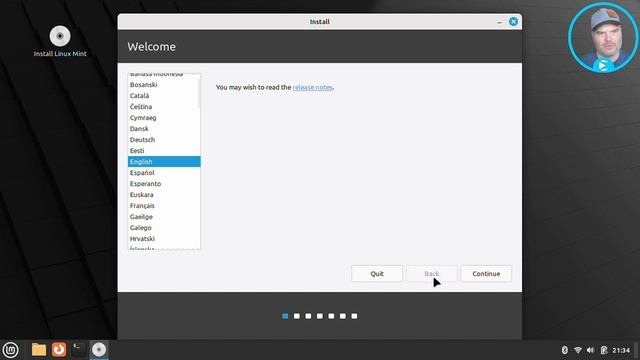This screenshot has width=640, height=360.
Task: Launch the Firefox browser from the taskbar
Action: [x=59, y=350]
